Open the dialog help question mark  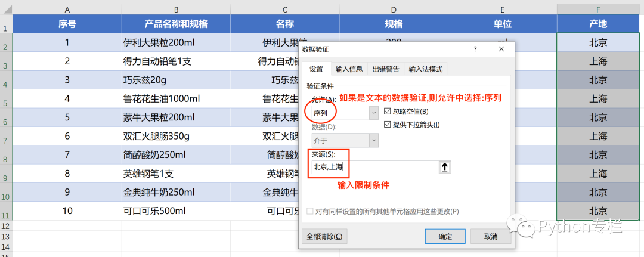pyautogui.click(x=476, y=49)
